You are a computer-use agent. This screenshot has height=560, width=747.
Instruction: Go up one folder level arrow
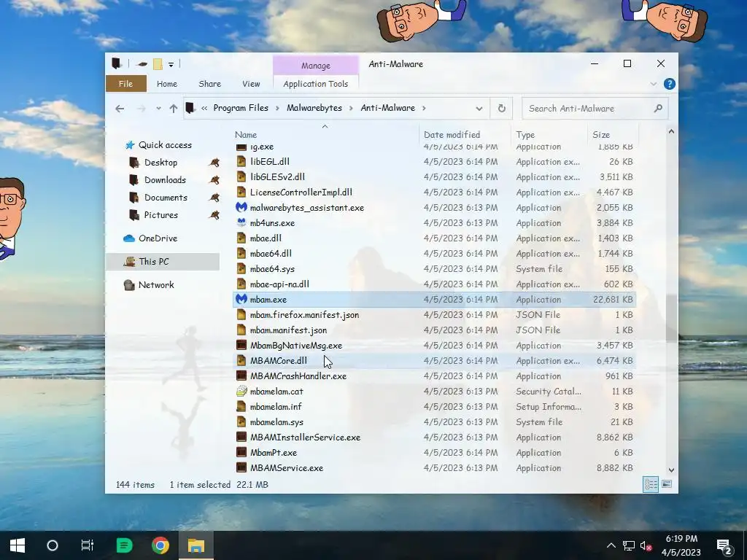[174, 109]
